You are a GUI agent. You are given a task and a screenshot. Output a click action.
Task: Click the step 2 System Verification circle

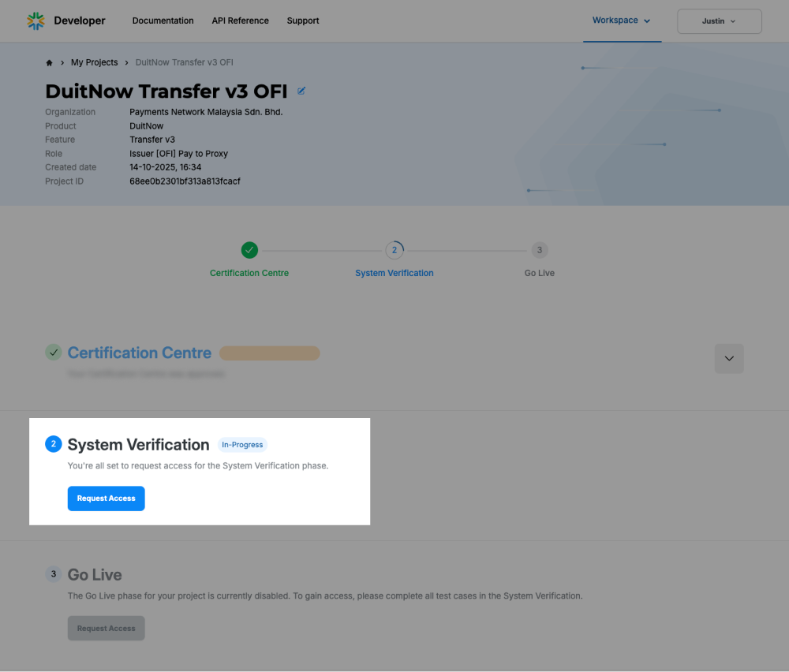tap(394, 250)
